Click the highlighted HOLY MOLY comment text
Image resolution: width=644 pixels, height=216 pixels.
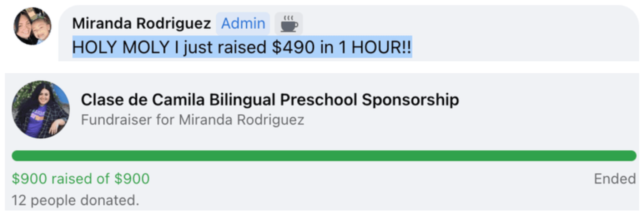[242, 47]
